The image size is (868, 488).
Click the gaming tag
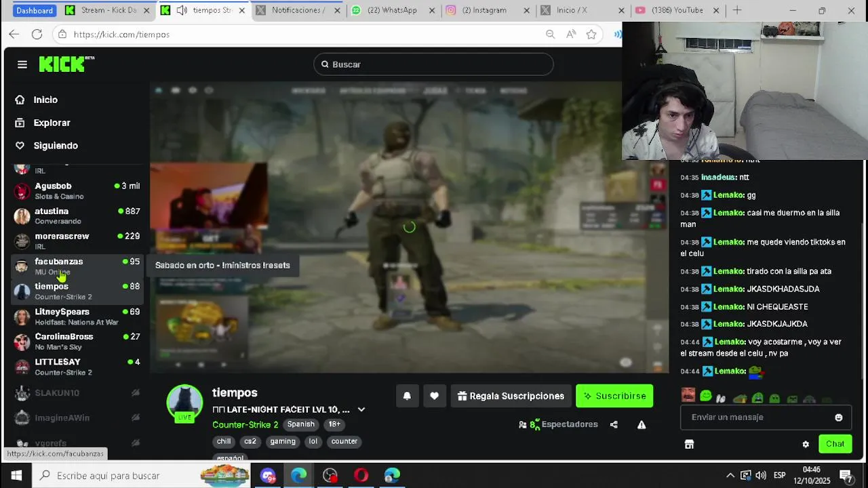(x=283, y=441)
